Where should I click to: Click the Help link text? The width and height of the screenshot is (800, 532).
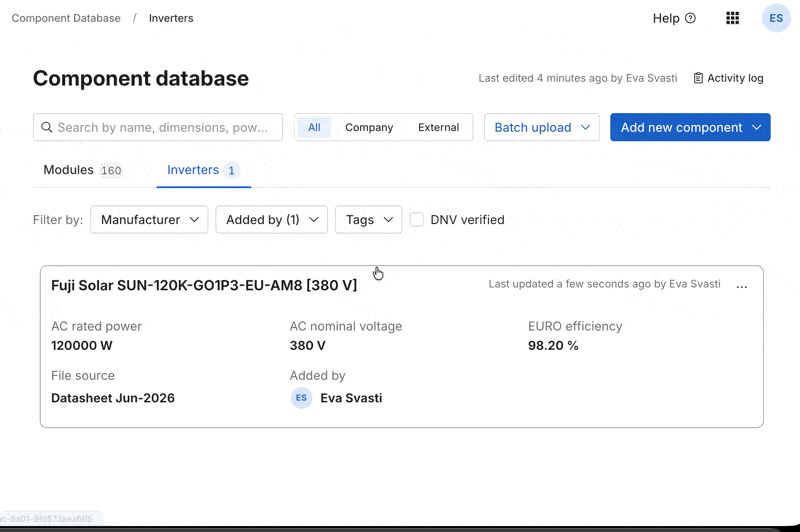pos(666,18)
